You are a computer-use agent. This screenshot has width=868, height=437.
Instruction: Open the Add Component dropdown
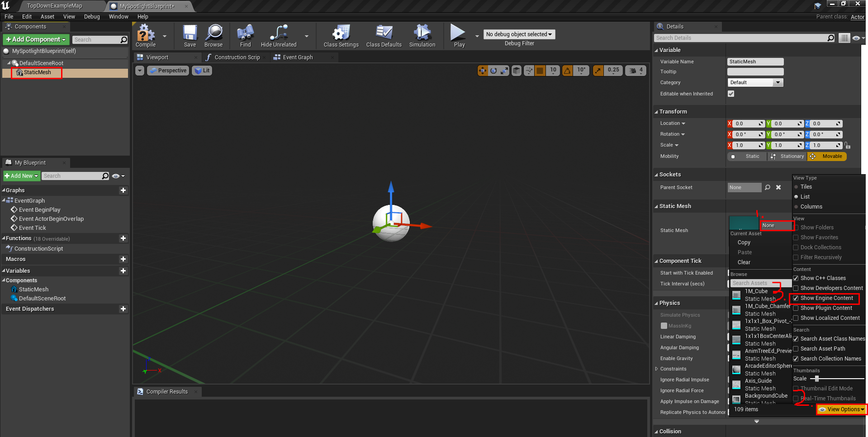pyautogui.click(x=36, y=39)
